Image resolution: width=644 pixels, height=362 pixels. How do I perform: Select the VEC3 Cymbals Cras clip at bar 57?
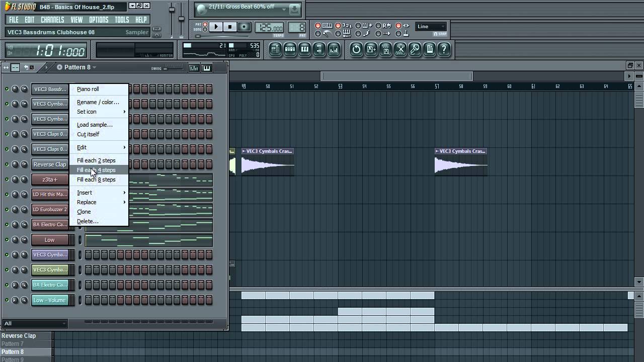461,162
